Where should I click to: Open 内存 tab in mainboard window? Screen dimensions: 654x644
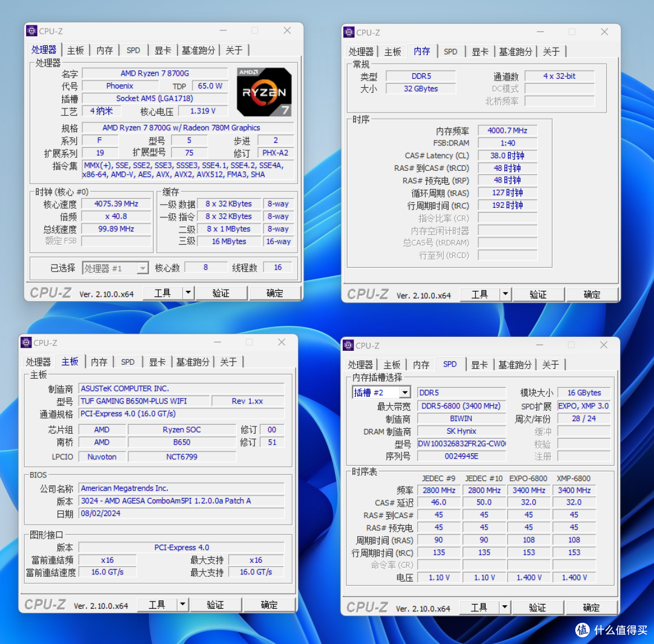tap(99, 362)
